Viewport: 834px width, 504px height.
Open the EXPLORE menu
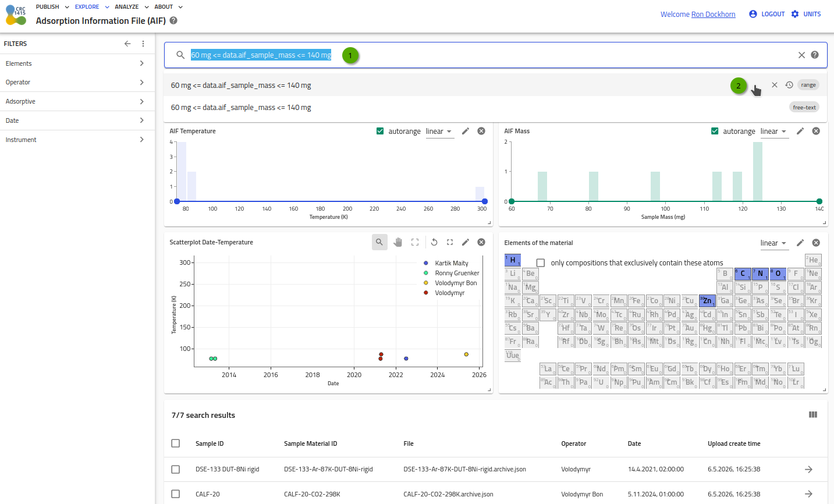pos(92,7)
